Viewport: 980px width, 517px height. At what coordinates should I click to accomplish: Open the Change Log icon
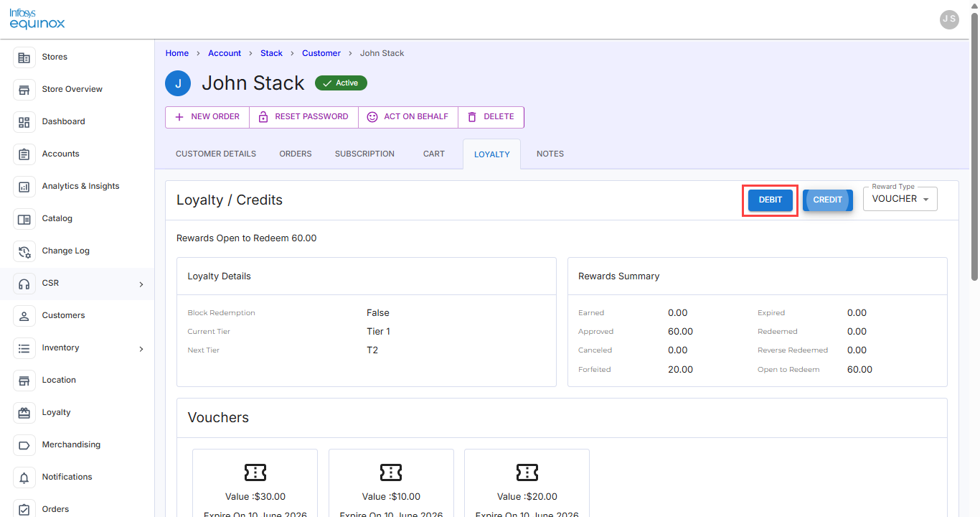(24, 251)
